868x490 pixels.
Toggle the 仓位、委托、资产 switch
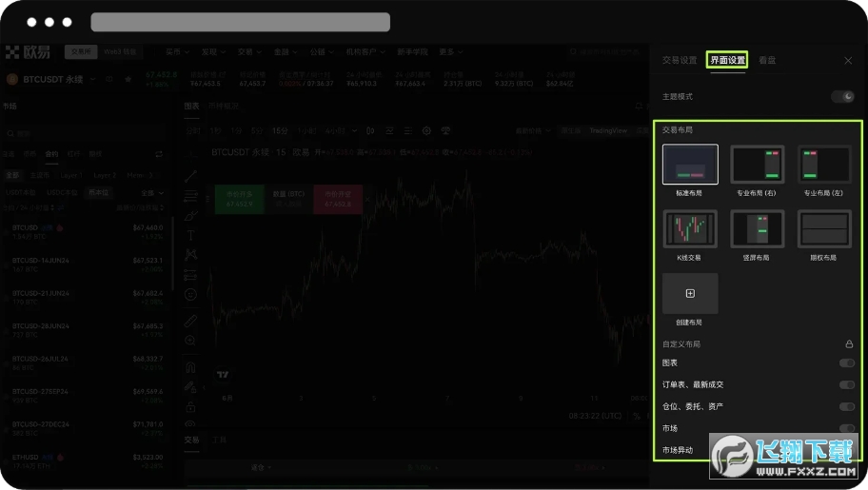tap(846, 406)
